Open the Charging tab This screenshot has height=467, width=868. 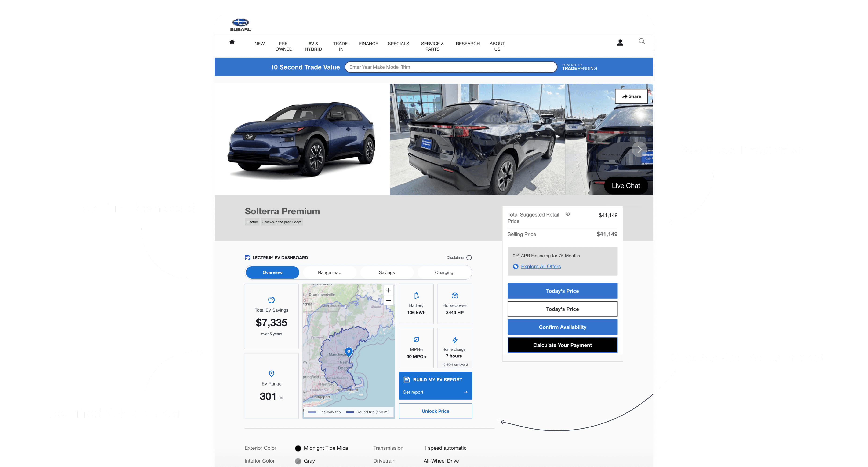coord(444,272)
